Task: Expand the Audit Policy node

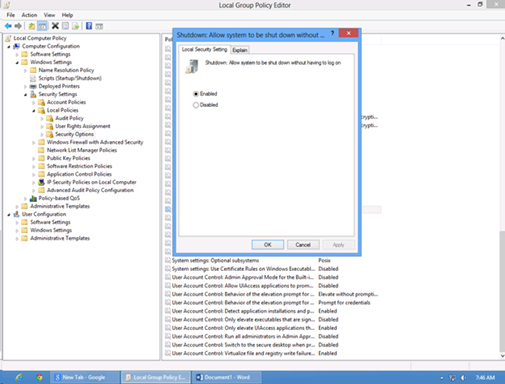Action: (42, 119)
